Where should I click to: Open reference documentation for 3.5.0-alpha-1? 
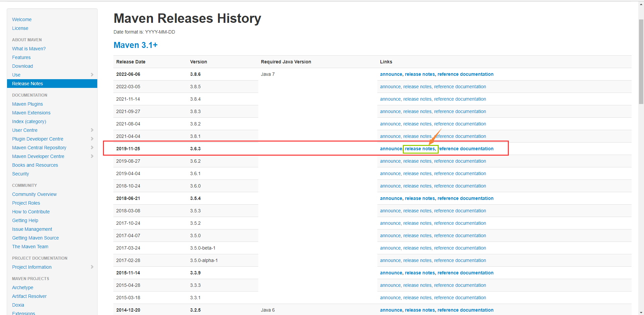[x=460, y=260]
